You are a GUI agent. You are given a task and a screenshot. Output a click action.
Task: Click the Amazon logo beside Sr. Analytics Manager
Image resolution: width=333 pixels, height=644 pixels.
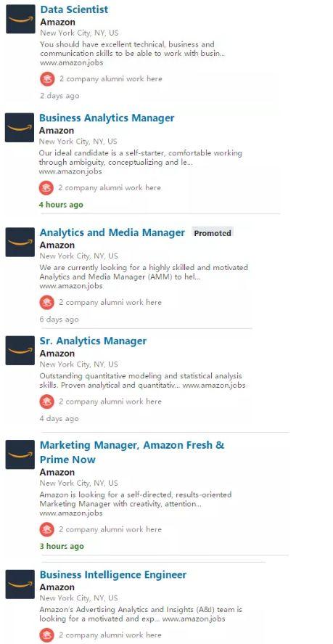[x=20, y=351]
